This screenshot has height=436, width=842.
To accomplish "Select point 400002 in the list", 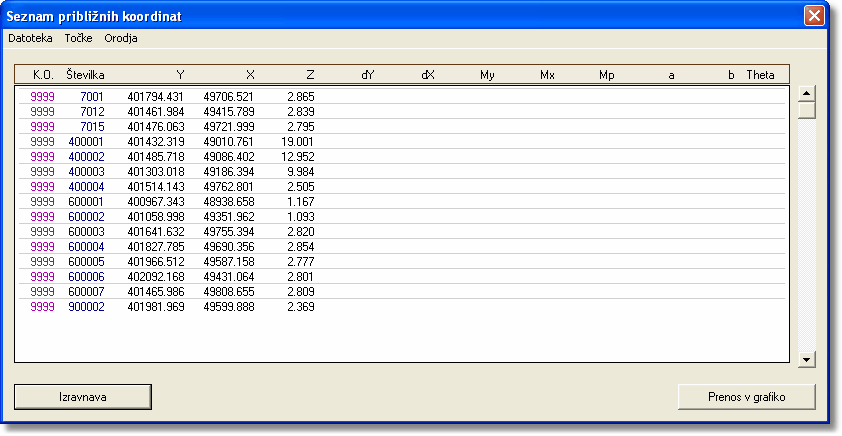I will [x=86, y=157].
